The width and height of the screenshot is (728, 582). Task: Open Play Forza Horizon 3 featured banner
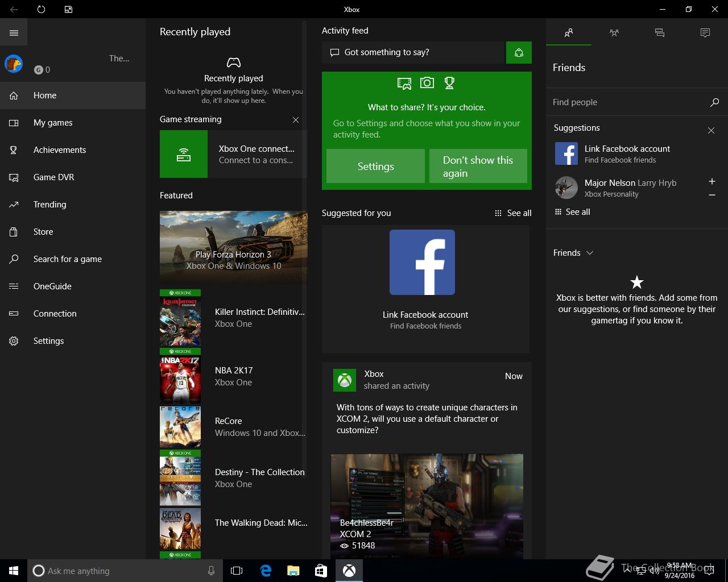tap(233, 247)
